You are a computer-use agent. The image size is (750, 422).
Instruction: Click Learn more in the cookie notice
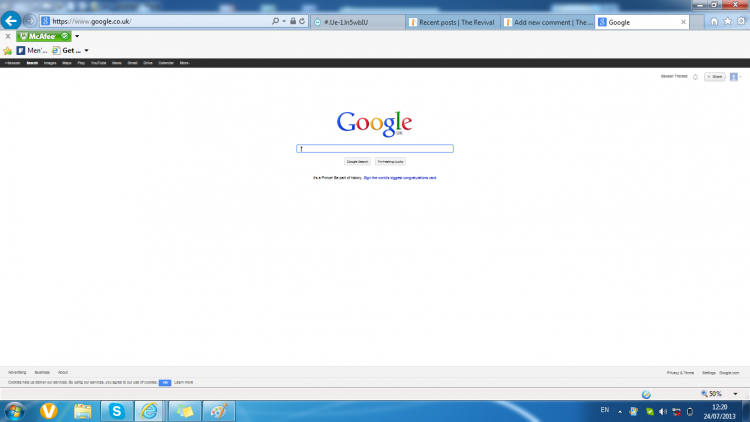[x=184, y=383]
